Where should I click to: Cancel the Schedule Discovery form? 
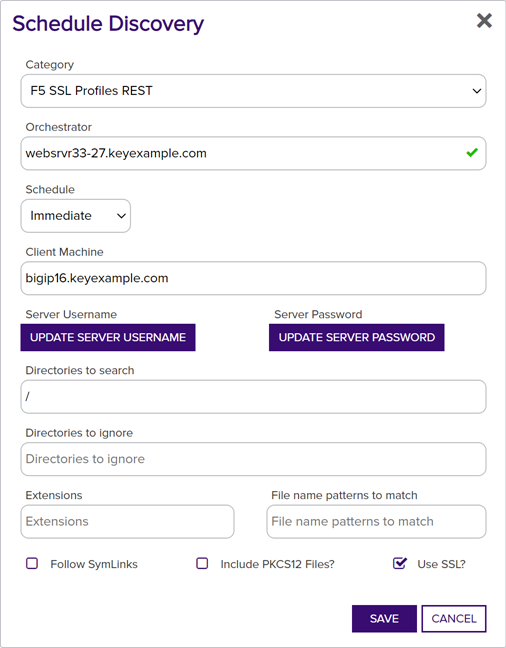tap(454, 619)
